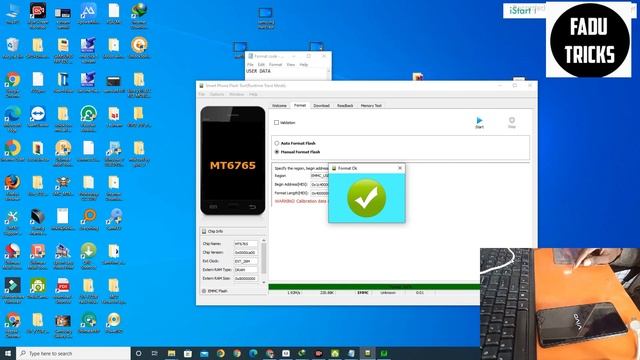
Task: Open Notepad's Edit menu
Action: tap(261, 64)
